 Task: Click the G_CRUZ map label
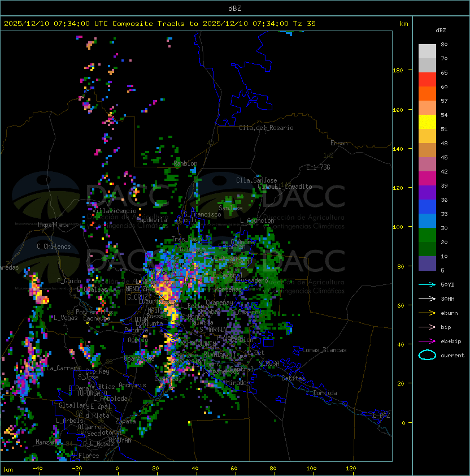[x=137, y=297]
